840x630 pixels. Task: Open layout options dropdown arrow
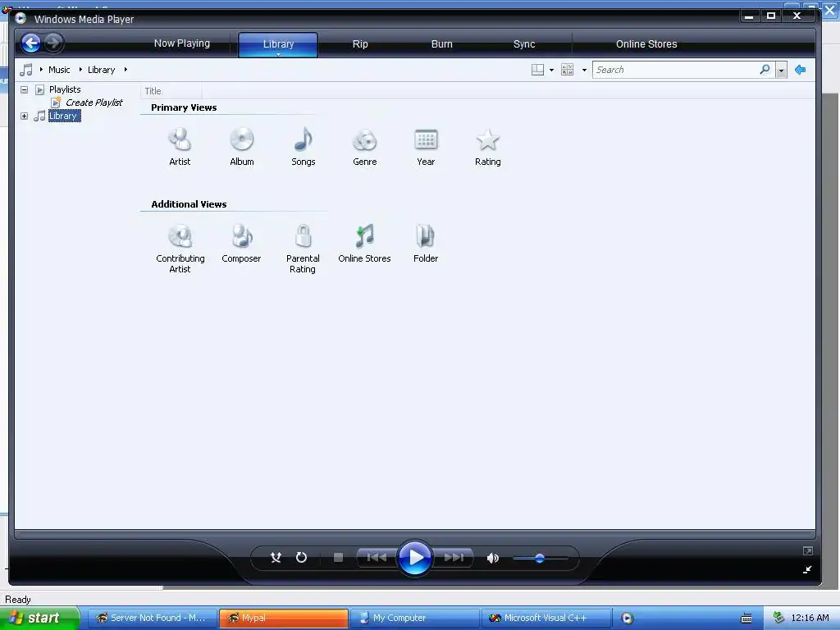click(552, 71)
